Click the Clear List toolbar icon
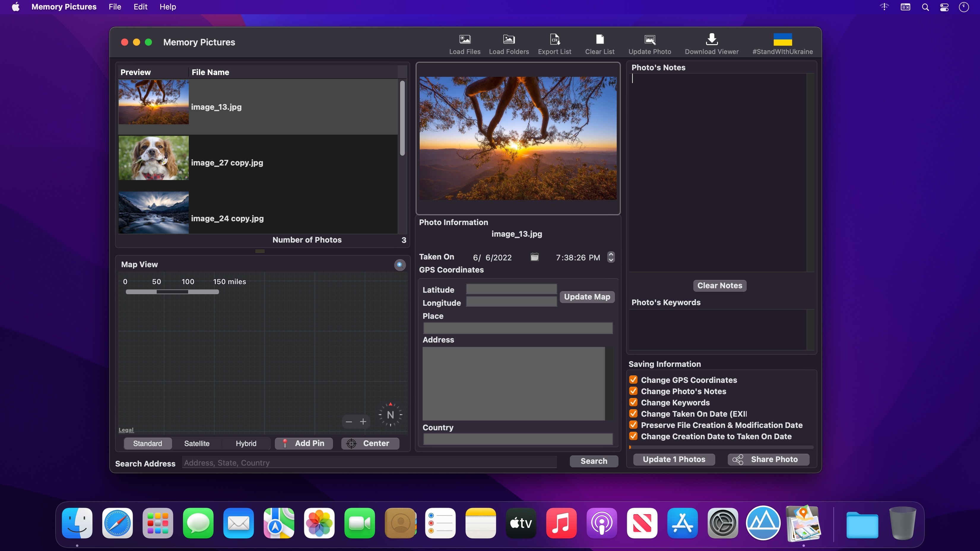The height and width of the screenshot is (551, 980). 600,39
